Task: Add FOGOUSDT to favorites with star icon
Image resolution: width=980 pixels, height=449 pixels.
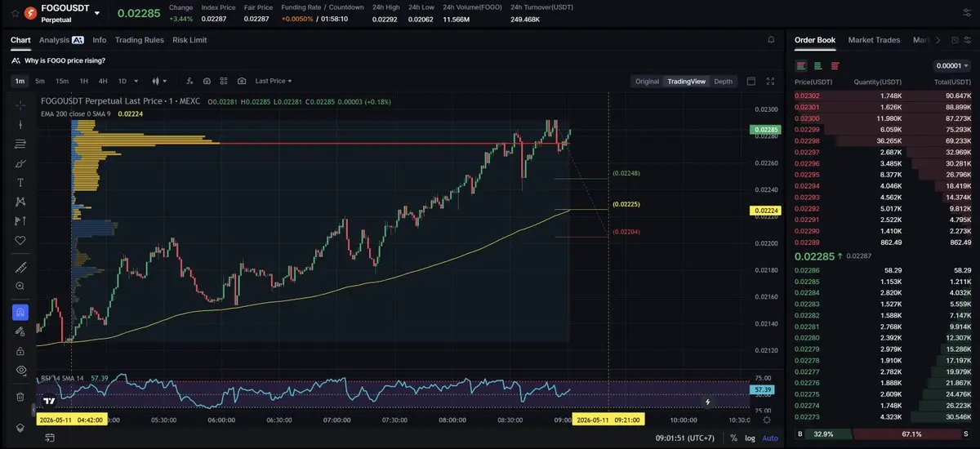Action: [x=13, y=14]
